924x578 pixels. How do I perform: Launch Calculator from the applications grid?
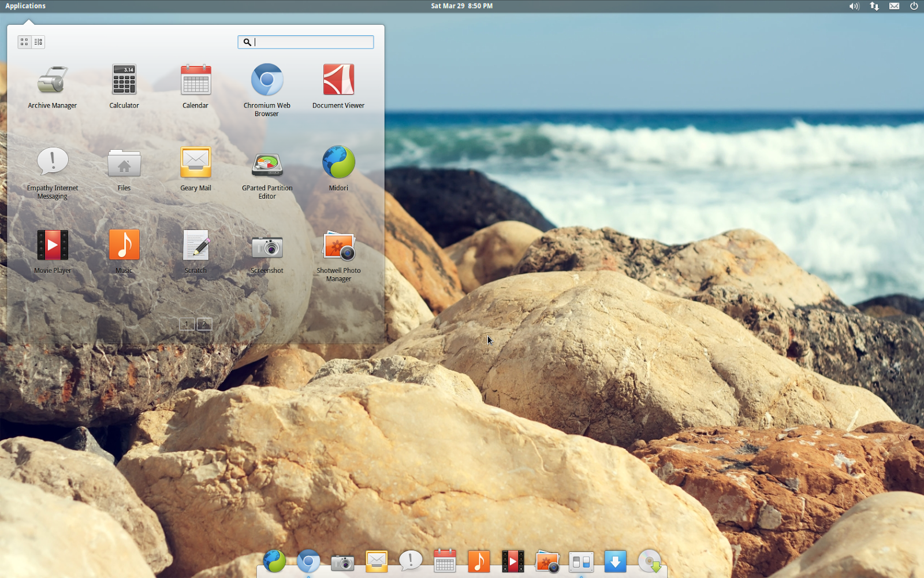pos(124,86)
